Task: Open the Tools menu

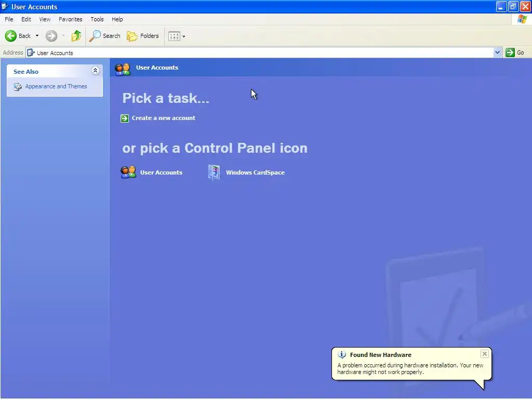Action: point(97,19)
